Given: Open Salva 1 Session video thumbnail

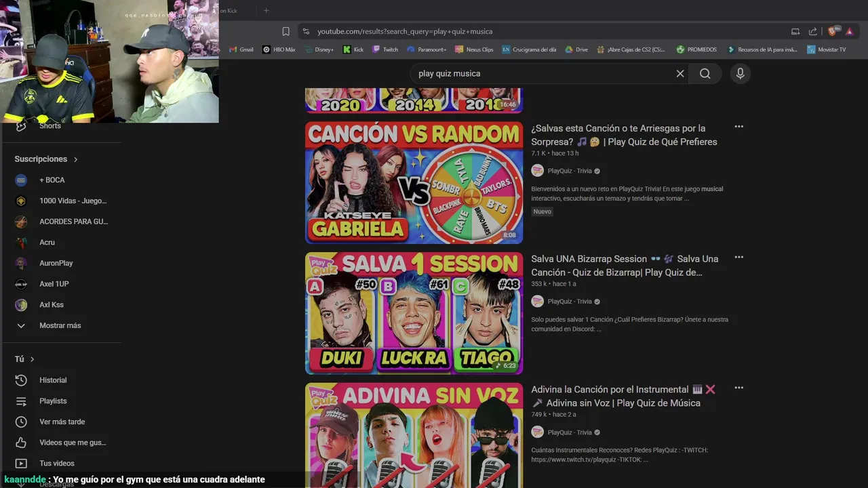Looking at the screenshot, I should pos(414,313).
